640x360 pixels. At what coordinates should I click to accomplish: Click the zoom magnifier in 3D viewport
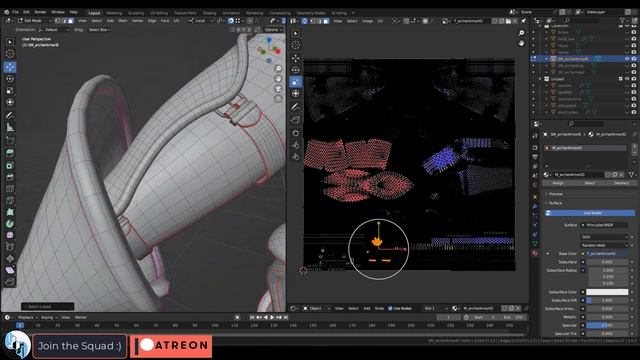click(x=278, y=69)
